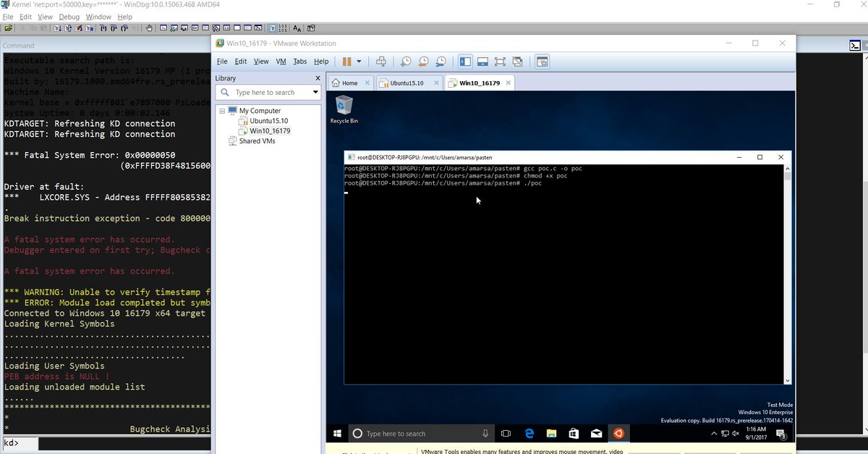Open the Recycle Bin desktop icon
This screenshot has width=868, height=454.
tap(344, 110)
